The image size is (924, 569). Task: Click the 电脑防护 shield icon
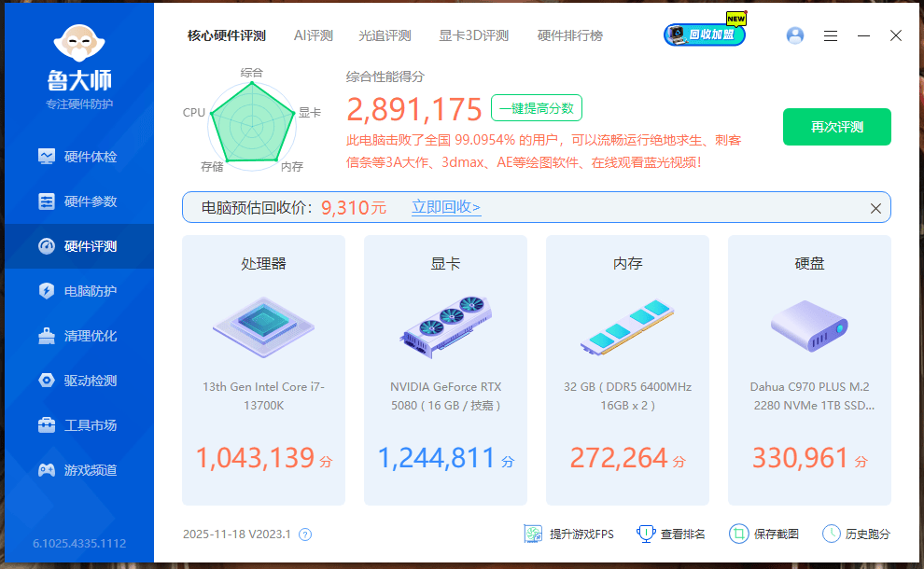click(47, 291)
